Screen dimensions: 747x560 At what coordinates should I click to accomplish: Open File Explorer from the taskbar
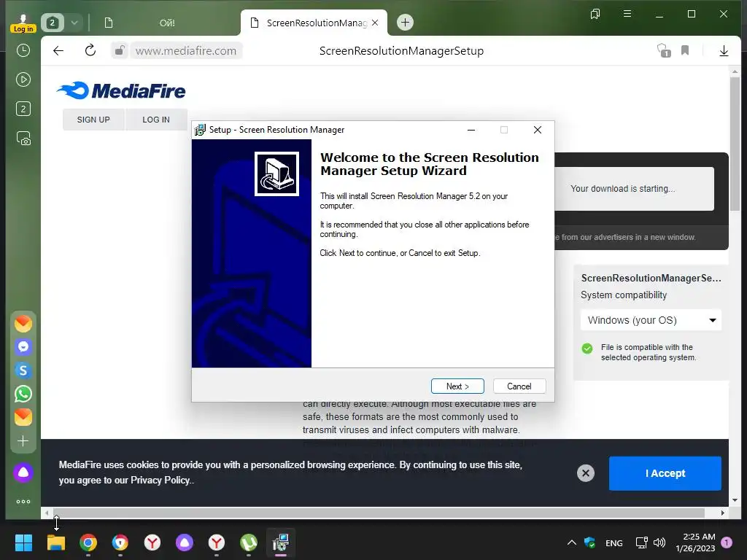(x=55, y=542)
